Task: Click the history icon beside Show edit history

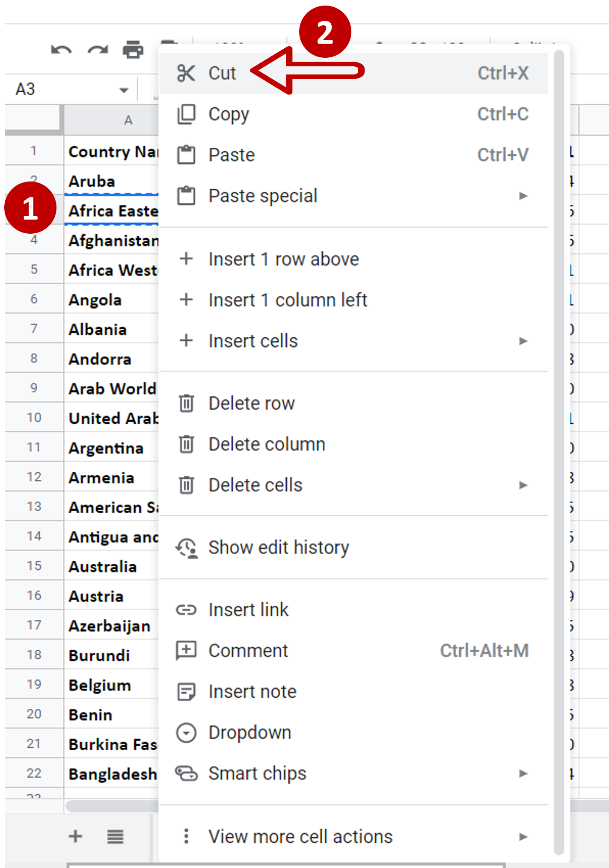Action: [x=187, y=548]
